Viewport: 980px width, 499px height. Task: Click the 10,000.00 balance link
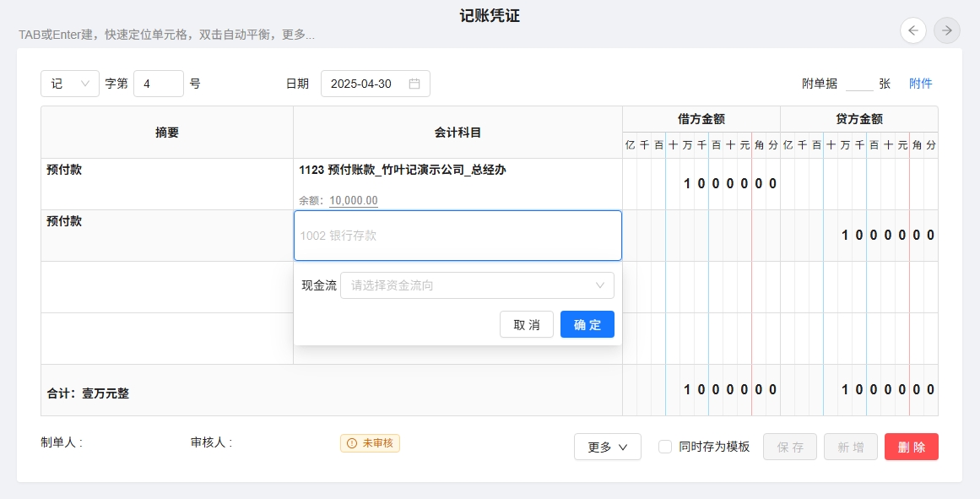point(353,201)
